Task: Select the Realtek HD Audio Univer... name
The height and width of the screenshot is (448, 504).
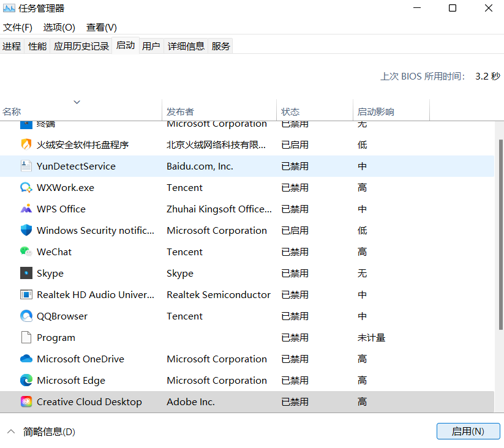Action: 96,295
